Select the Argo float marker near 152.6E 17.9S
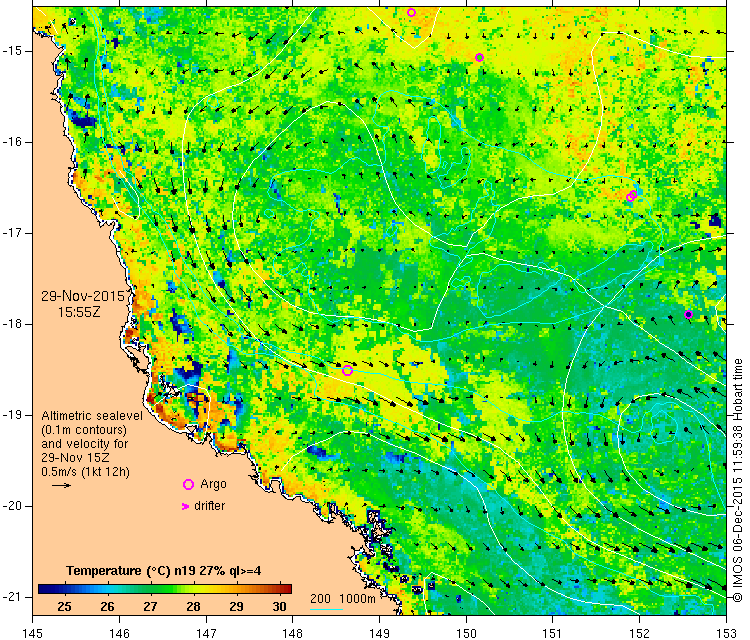The width and height of the screenshot is (750, 640). pyautogui.click(x=688, y=314)
